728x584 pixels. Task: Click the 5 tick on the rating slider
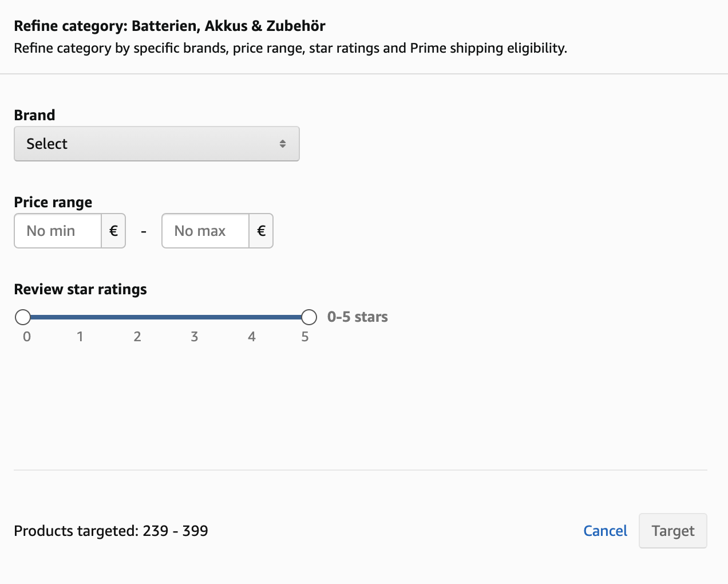click(305, 337)
